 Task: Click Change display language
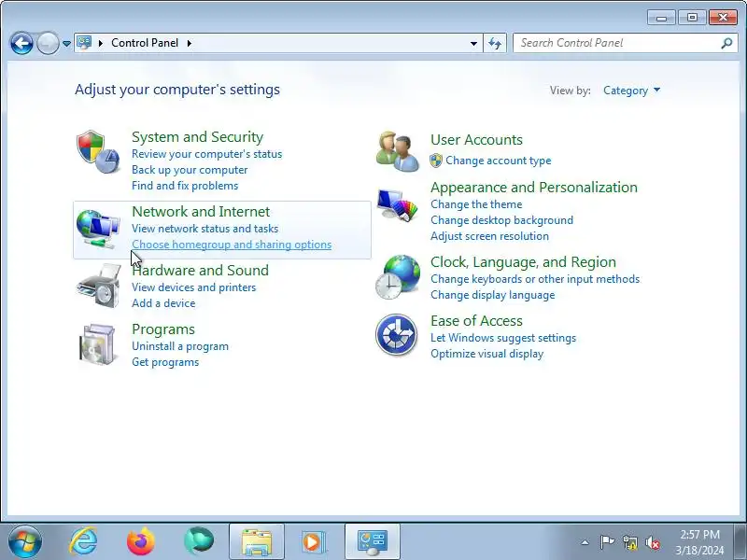click(493, 295)
